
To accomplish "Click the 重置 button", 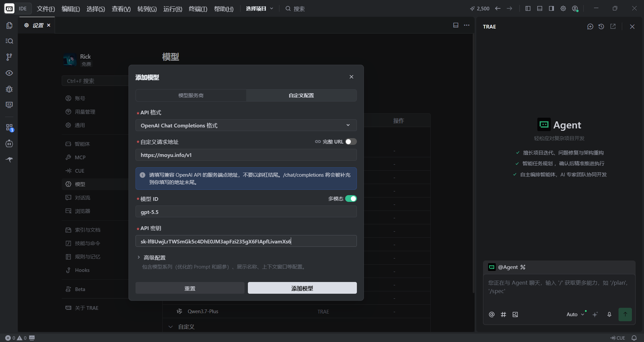I will [x=190, y=288].
